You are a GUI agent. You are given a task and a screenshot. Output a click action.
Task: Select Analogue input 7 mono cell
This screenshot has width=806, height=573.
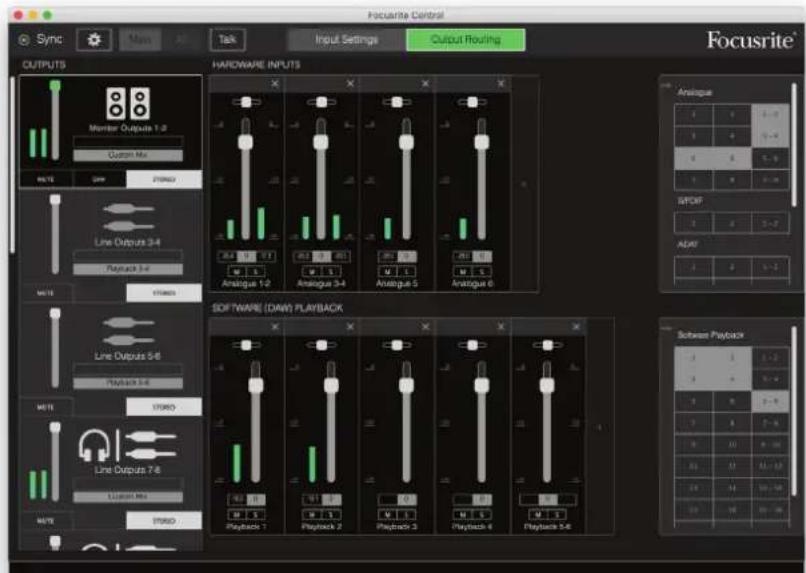[x=693, y=180]
